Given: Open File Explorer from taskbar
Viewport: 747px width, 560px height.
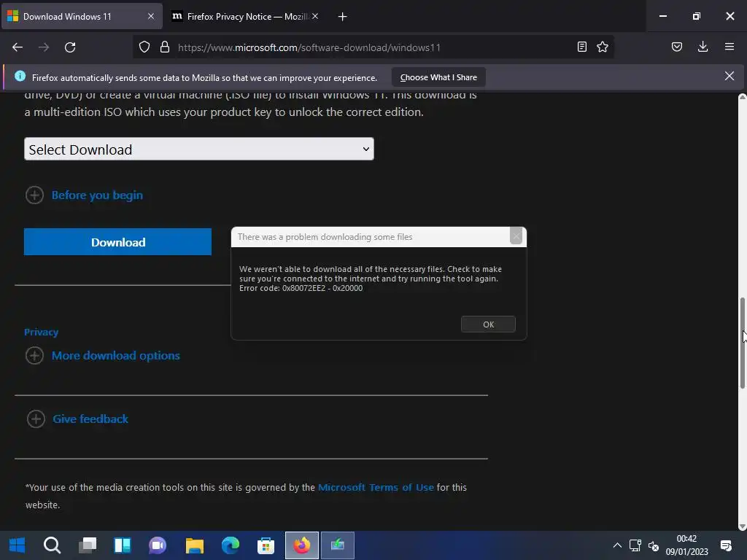Looking at the screenshot, I should coord(194,545).
